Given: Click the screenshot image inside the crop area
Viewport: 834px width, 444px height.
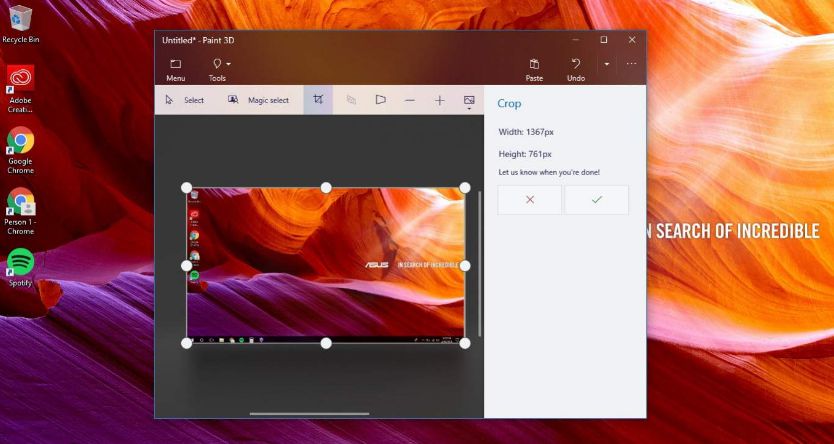Looking at the screenshot, I should [326, 265].
